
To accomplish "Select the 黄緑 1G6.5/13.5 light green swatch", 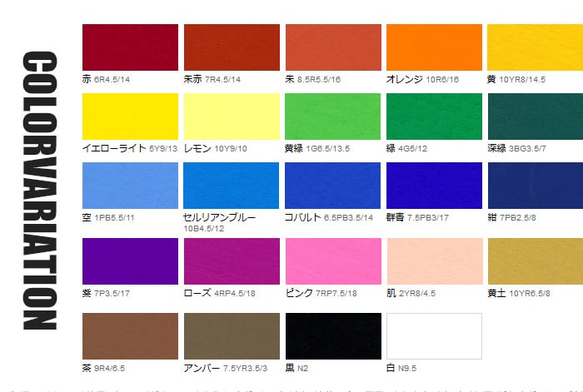I will click(x=333, y=117).
